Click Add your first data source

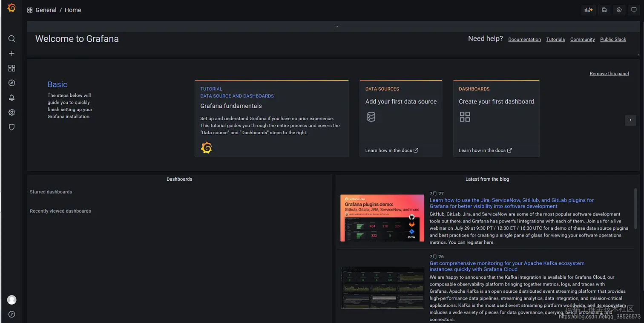pyautogui.click(x=401, y=101)
